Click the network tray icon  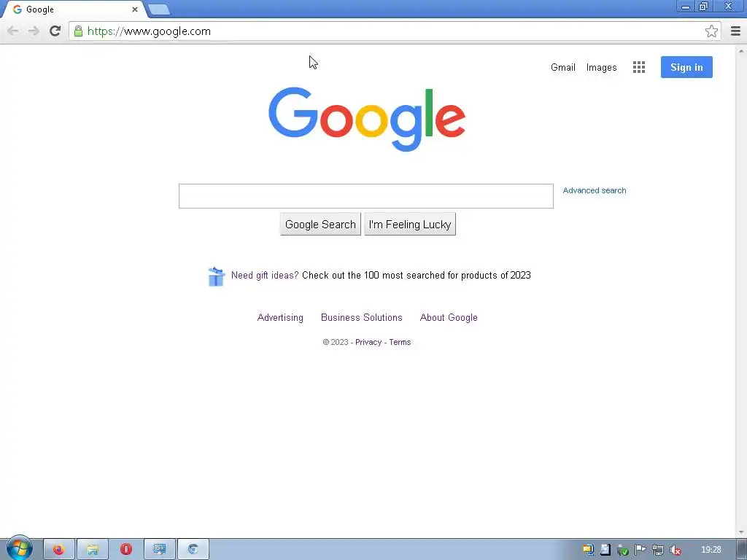point(658,550)
